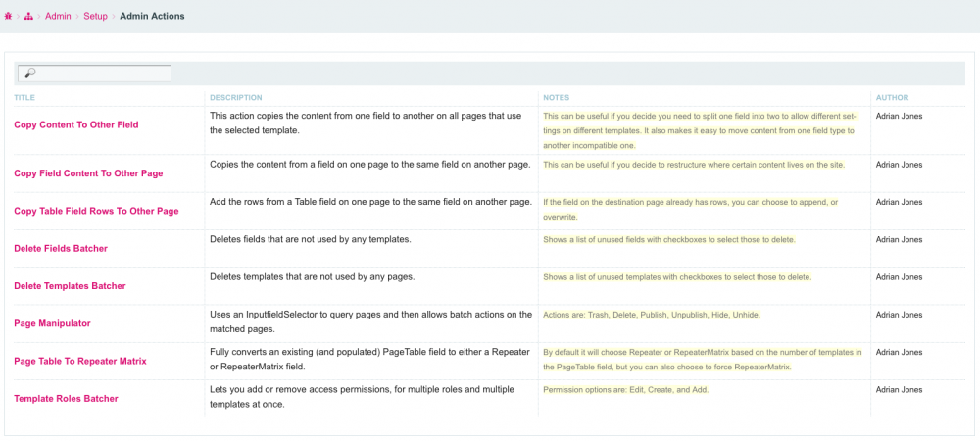
Task: Click Adrian Jones in Copy Field Content To Other Page row
Action: point(899,165)
